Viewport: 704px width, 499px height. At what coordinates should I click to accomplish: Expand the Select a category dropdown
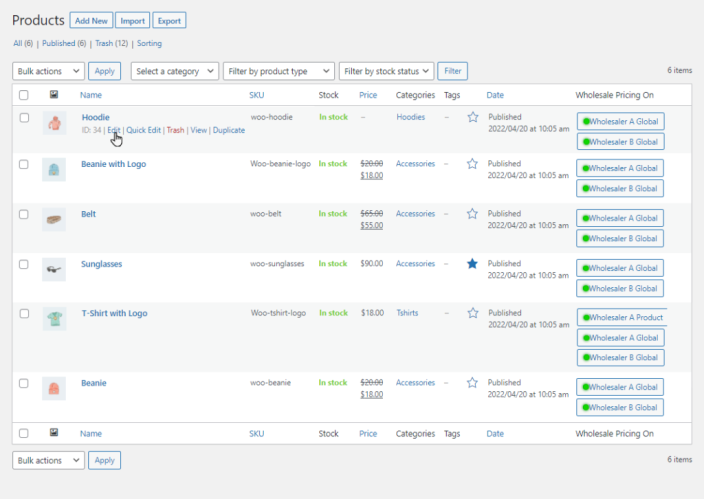click(175, 71)
